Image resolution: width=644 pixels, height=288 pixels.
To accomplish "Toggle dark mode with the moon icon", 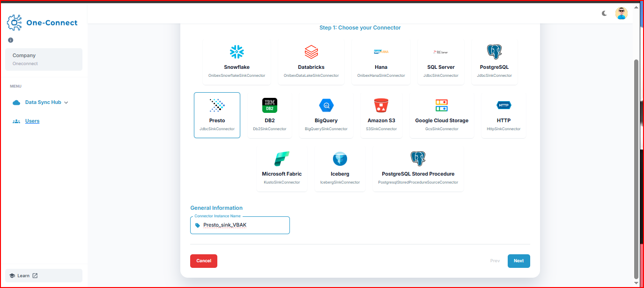I will click(604, 14).
